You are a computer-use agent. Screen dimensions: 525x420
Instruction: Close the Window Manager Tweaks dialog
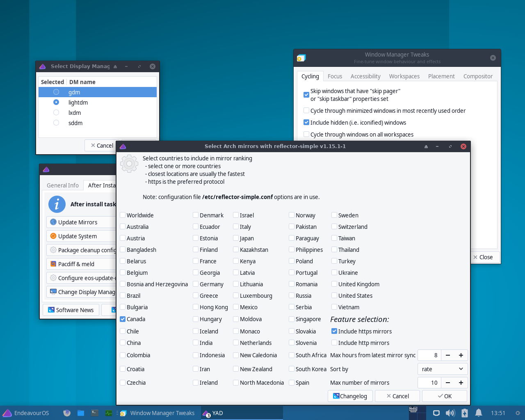(x=483, y=257)
